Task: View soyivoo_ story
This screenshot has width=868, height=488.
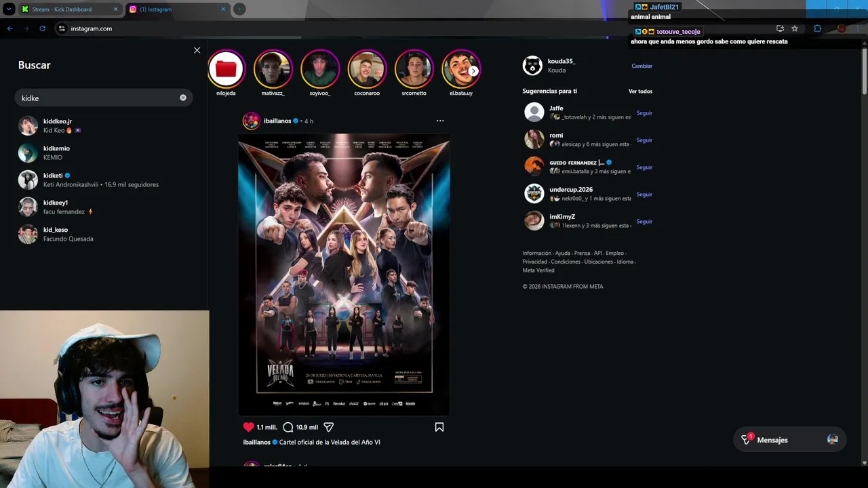Action: 320,68
